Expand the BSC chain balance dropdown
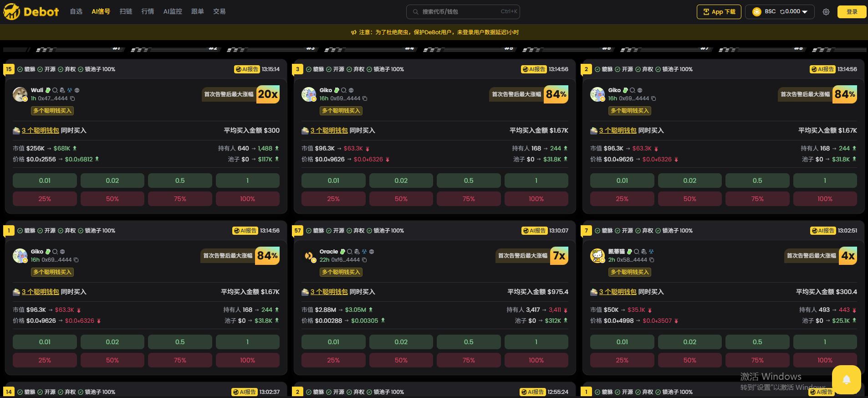This screenshot has height=398, width=868. 805,12
